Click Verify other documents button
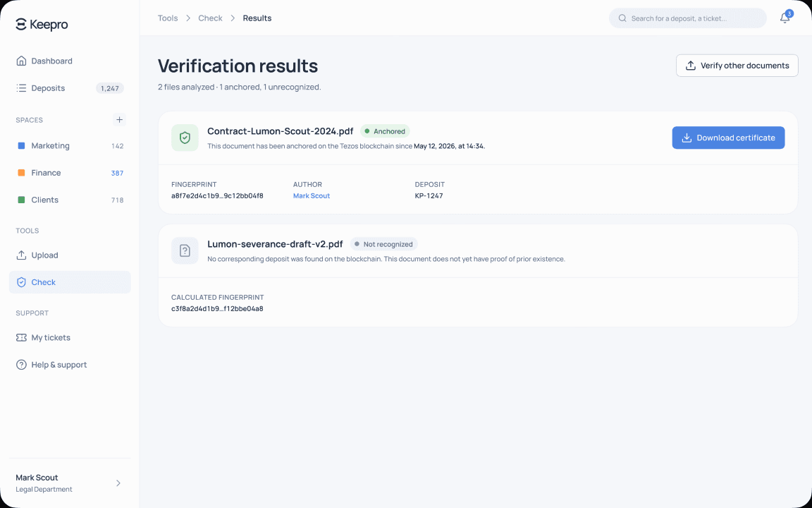The image size is (812, 508). coord(737,66)
